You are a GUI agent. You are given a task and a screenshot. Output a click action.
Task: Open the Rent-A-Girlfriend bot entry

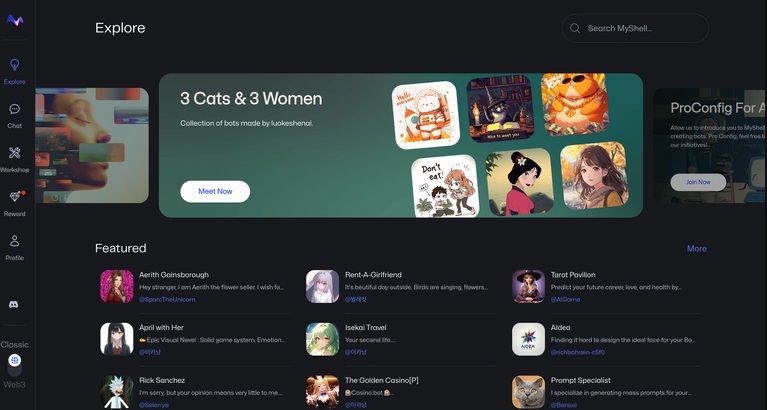click(x=400, y=287)
